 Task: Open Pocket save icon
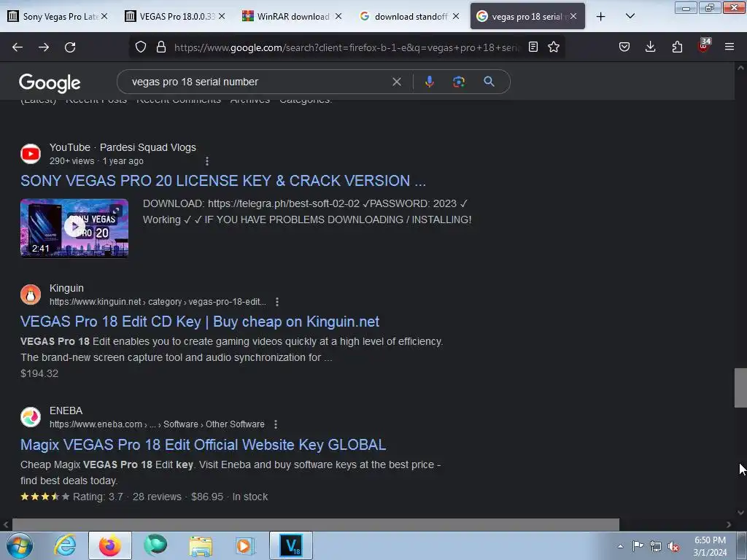click(624, 47)
